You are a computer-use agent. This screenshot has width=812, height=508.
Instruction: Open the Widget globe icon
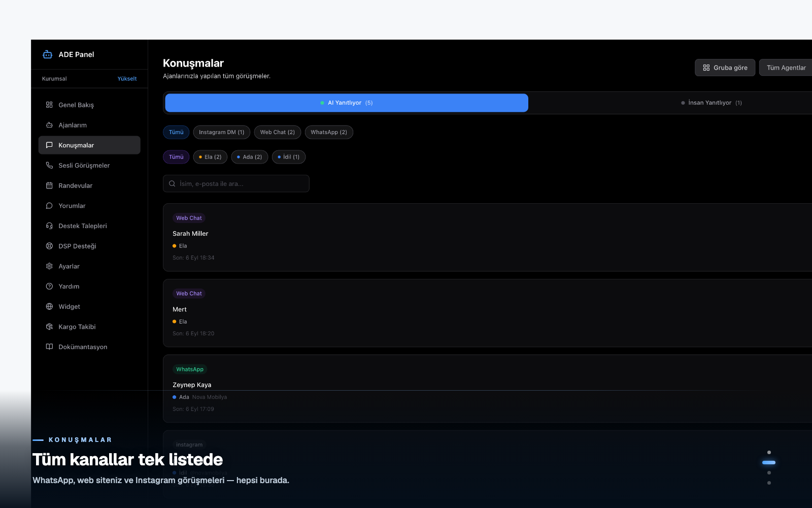[49, 306]
